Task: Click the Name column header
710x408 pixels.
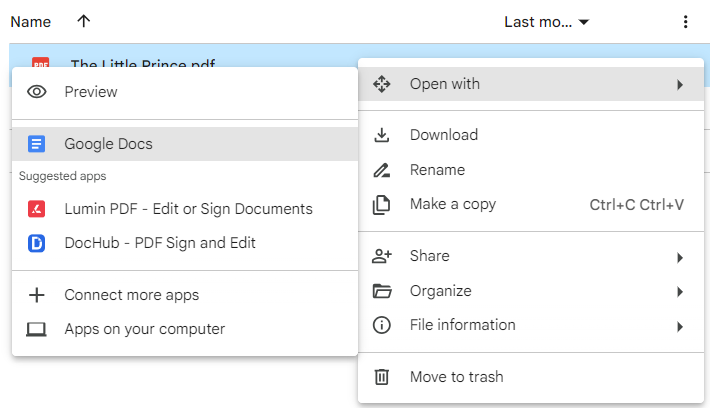Action: click(30, 21)
